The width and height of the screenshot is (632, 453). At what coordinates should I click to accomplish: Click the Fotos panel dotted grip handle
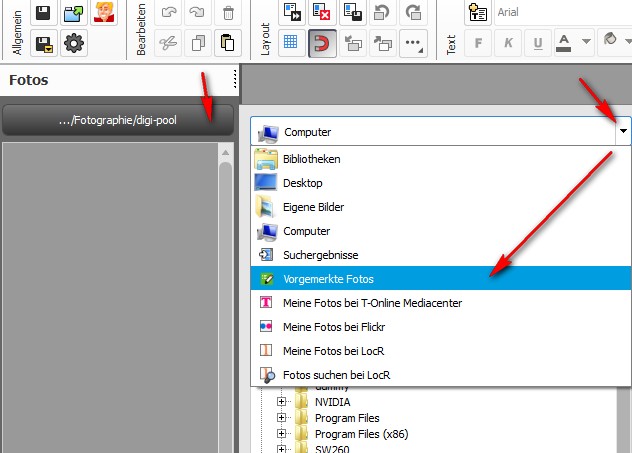[235, 79]
